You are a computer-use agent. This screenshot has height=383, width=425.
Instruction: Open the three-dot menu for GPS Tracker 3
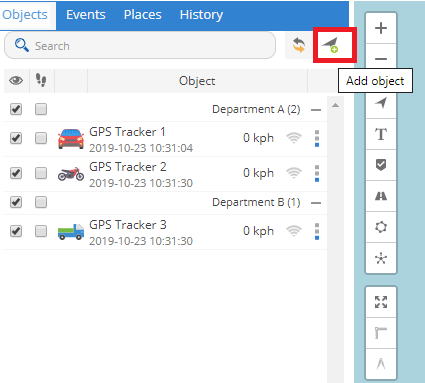317,231
